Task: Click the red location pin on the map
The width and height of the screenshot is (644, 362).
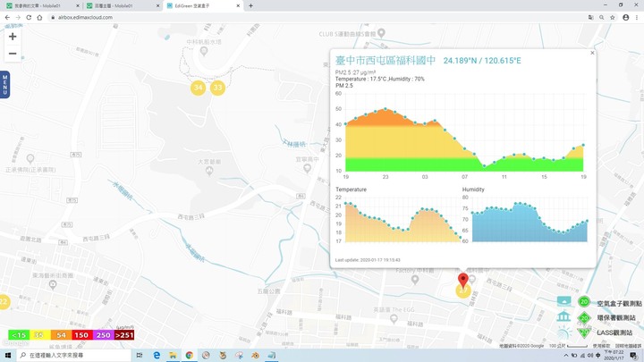Action: 463,280
